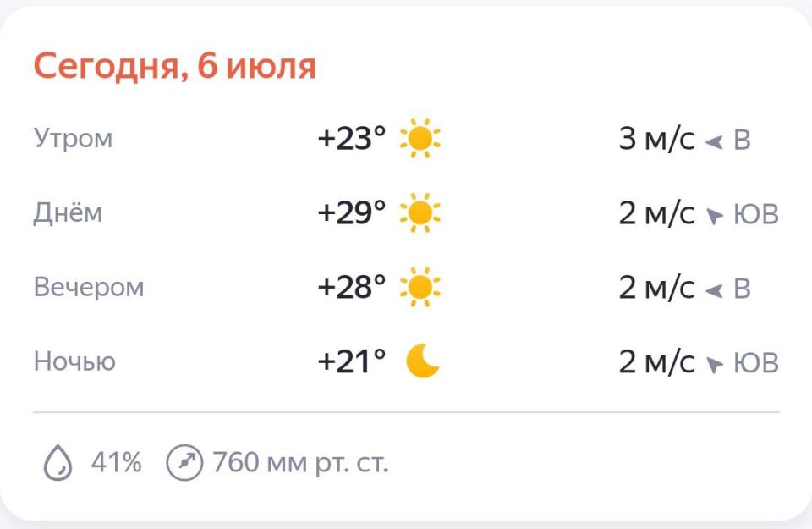Click the morning wind direction arrow

coord(714,141)
